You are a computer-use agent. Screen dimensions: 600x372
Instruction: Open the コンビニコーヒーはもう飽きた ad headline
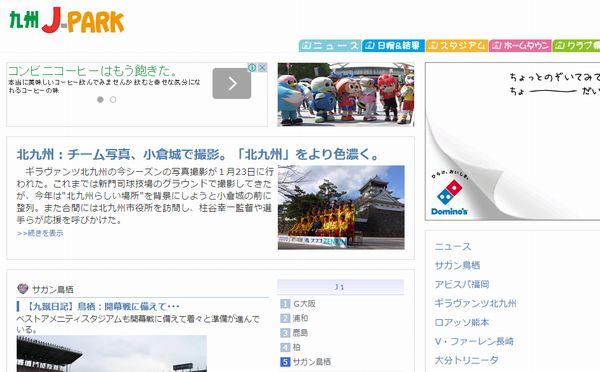pos(93,71)
